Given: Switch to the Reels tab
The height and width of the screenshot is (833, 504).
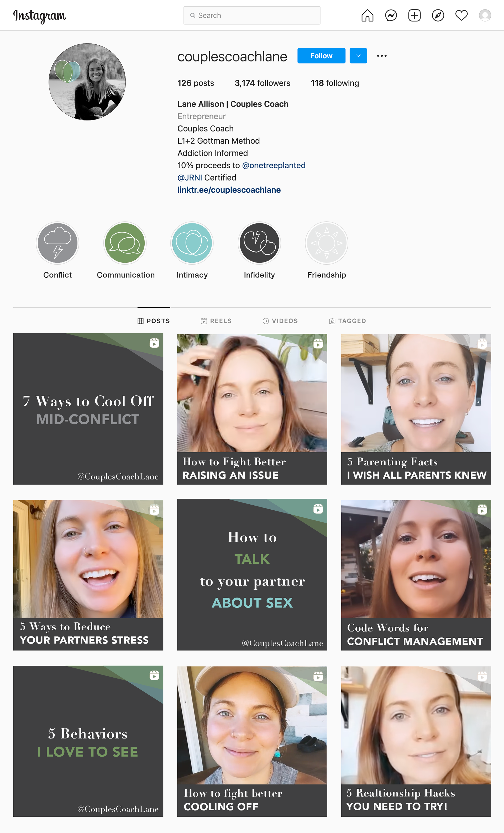Looking at the screenshot, I should pyautogui.click(x=216, y=321).
